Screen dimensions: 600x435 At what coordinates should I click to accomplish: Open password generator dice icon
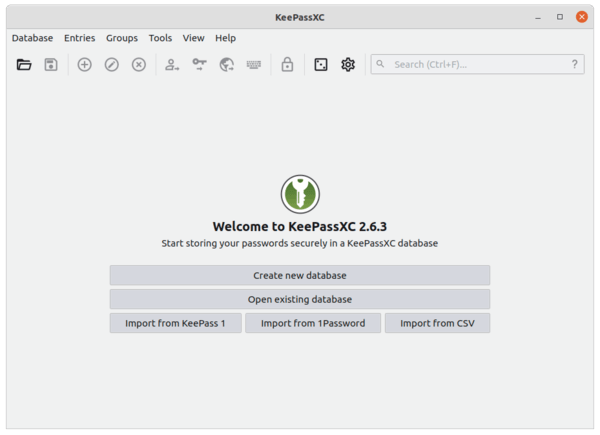click(x=321, y=65)
